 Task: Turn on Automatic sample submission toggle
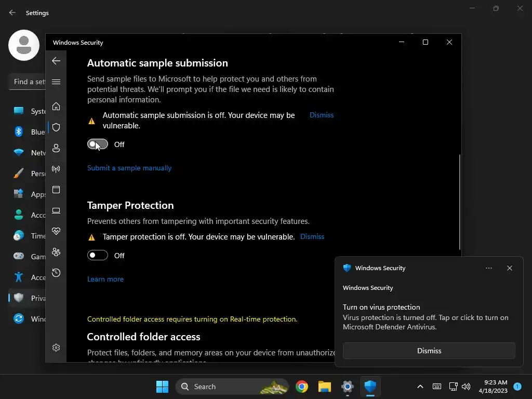tap(98, 144)
